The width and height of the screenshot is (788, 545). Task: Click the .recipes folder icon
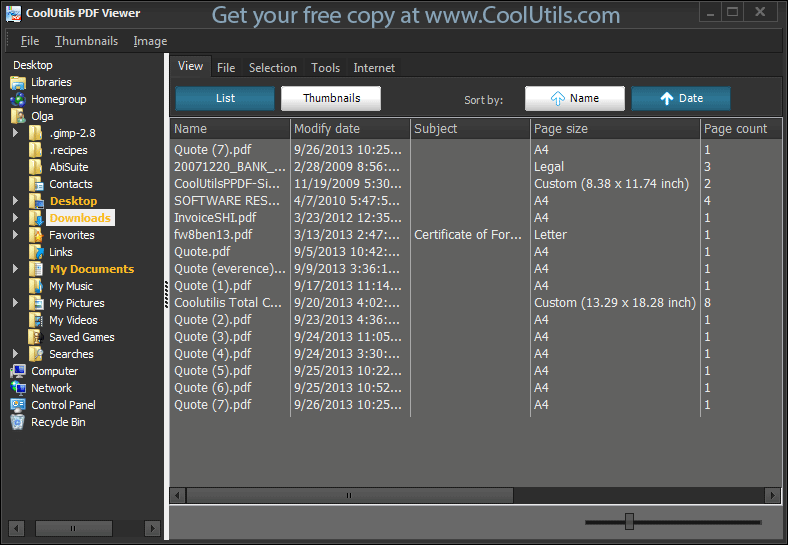pos(36,150)
